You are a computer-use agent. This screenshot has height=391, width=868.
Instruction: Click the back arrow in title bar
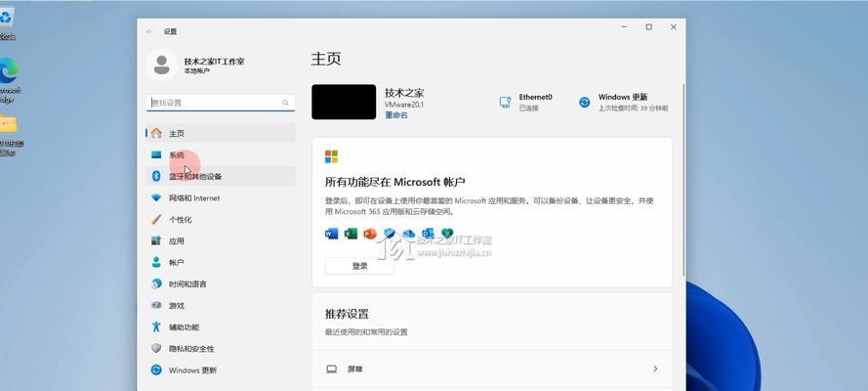coord(149,31)
